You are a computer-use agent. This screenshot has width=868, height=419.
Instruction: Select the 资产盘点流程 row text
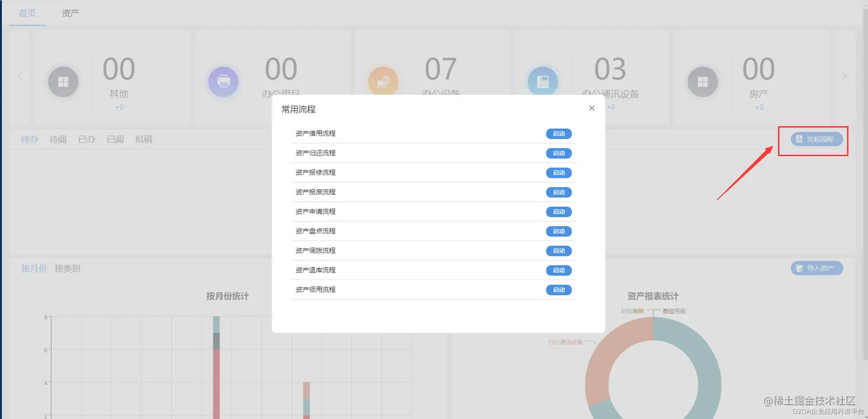[x=315, y=231]
